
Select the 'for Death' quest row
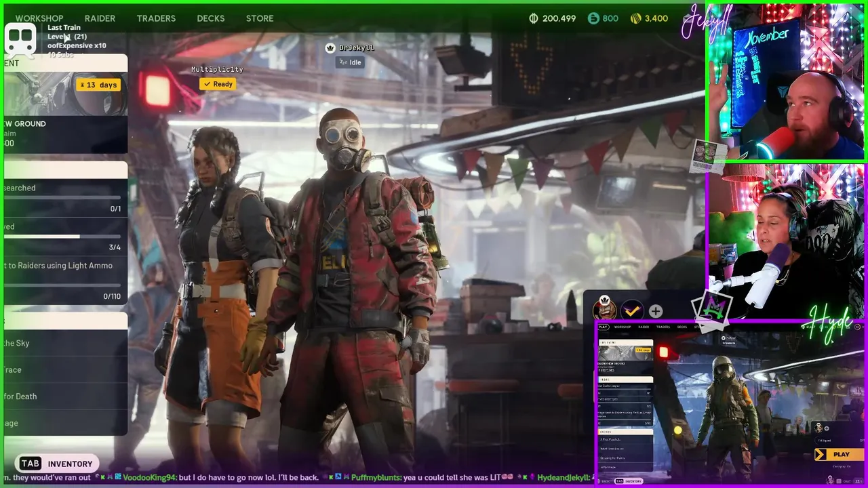click(65, 396)
